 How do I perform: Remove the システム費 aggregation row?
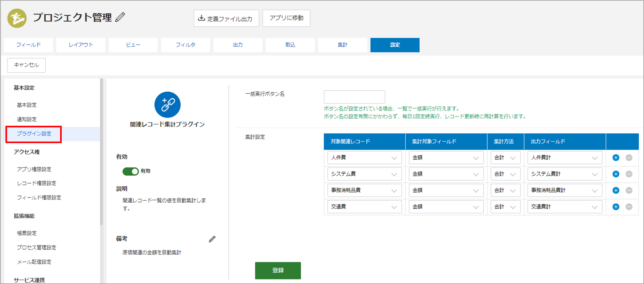click(x=629, y=174)
